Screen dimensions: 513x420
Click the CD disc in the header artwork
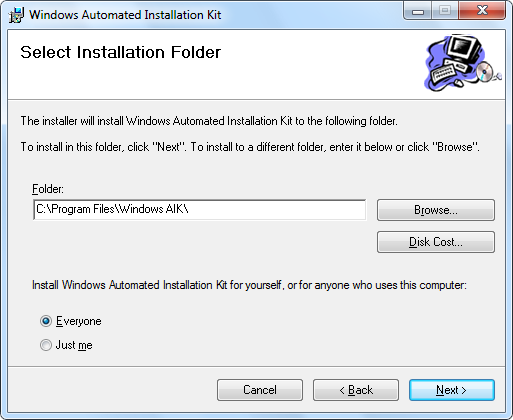pos(484,71)
